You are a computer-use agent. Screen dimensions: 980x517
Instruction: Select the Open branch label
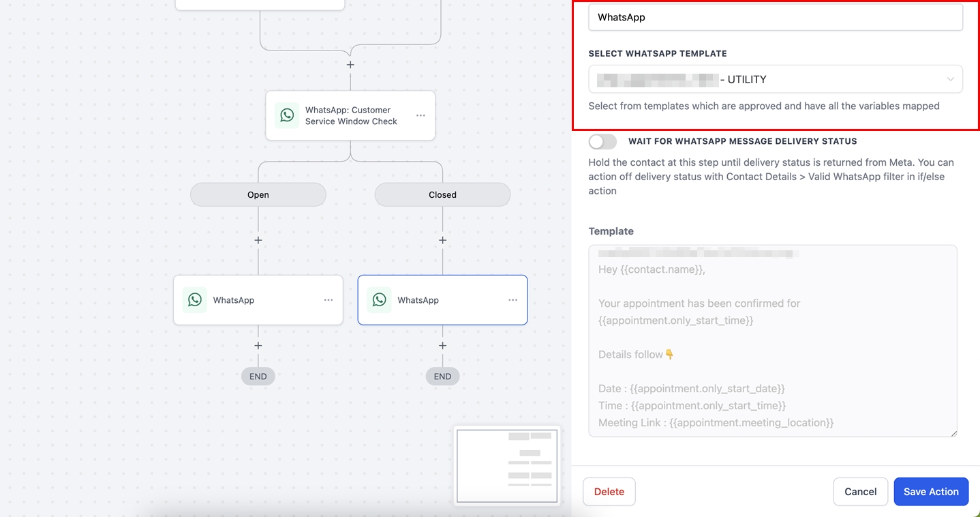258,194
